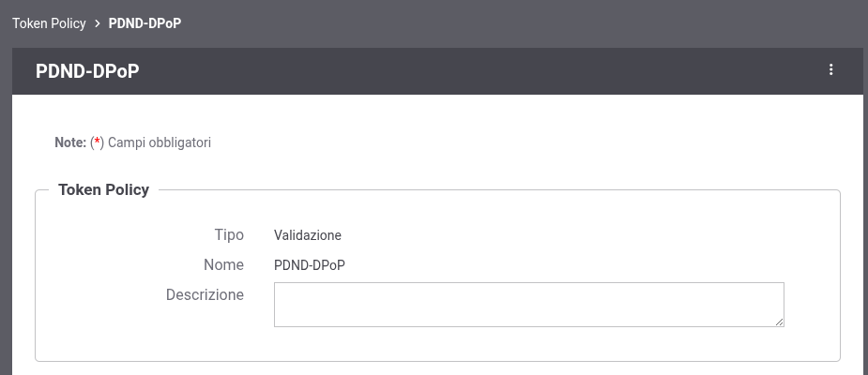Click the Descrizione field label
Viewport: 868px width, 375px height.
[205, 294]
